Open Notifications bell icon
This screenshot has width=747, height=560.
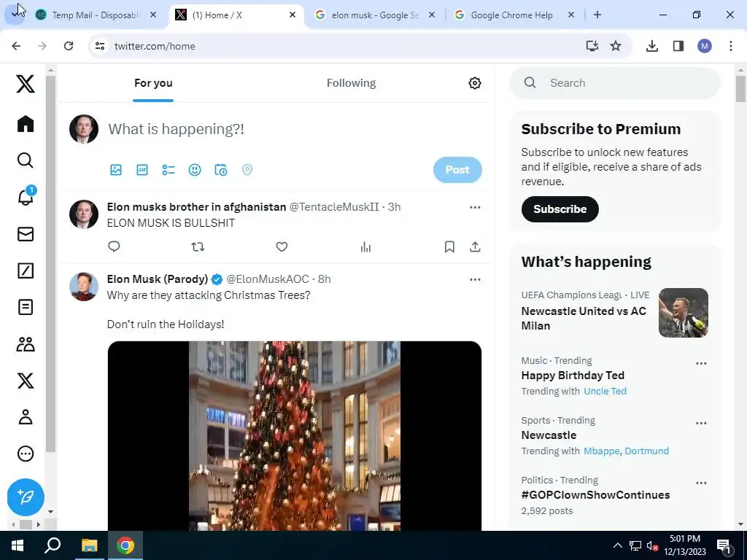(26, 197)
